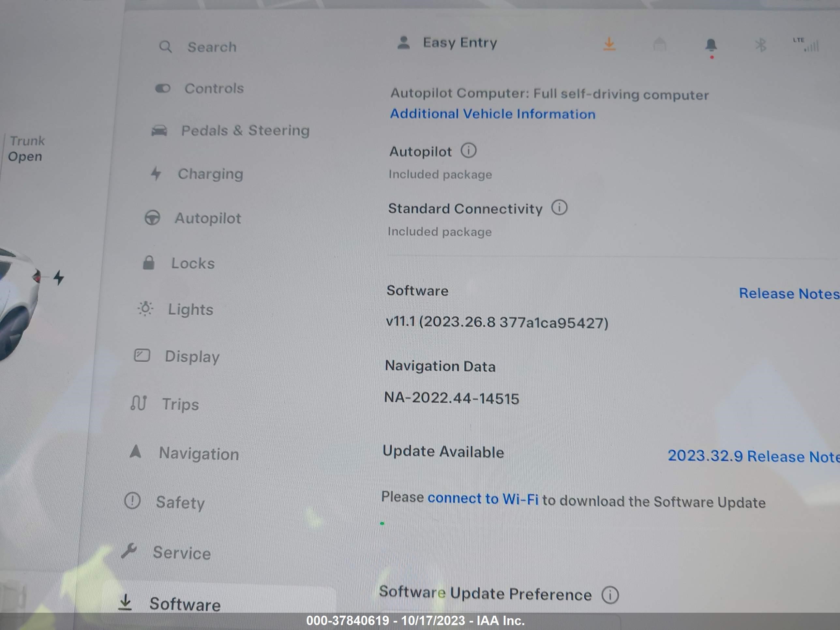This screenshot has height=630, width=840.
Task: Tap the HomeLink garage icon
Action: (660, 44)
